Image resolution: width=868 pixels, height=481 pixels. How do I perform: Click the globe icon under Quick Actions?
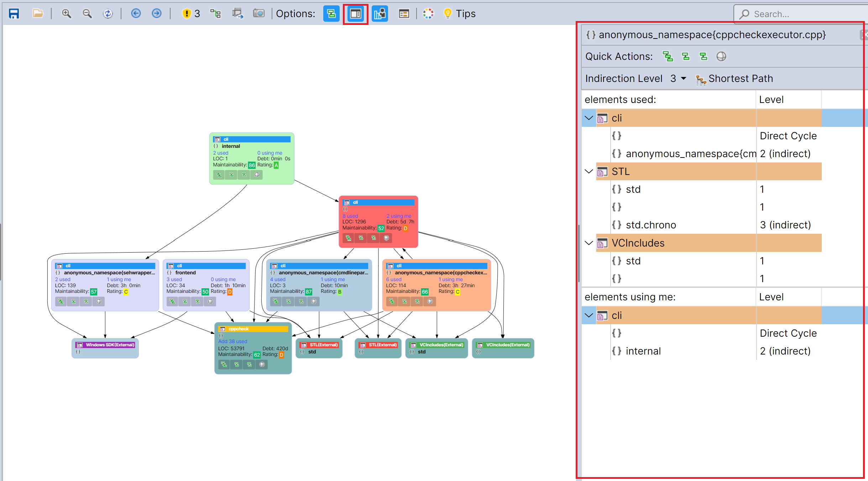click(721, 56)
